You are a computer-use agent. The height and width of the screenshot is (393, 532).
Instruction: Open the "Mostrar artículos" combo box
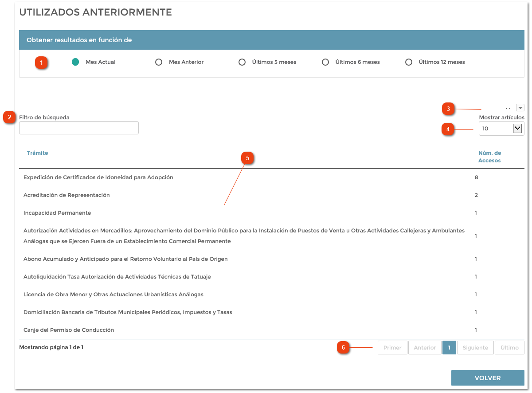click(x=501, y=128)
